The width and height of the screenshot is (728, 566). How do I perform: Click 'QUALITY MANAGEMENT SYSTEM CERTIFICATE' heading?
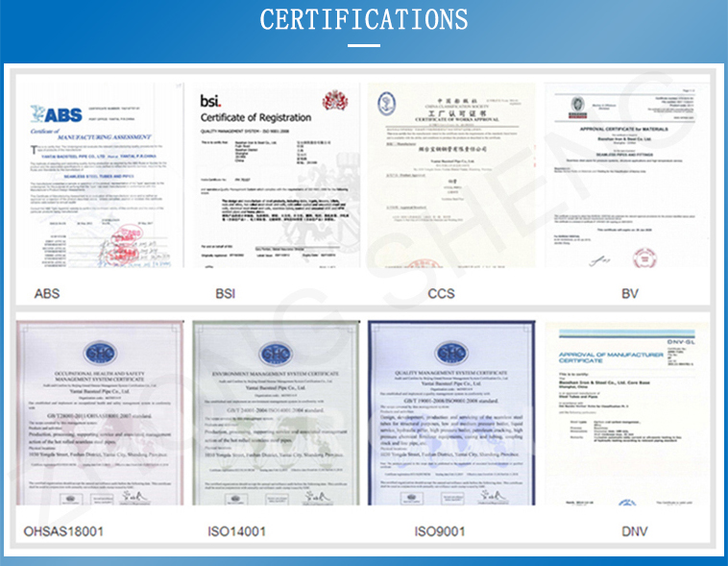tap(450, 373)
